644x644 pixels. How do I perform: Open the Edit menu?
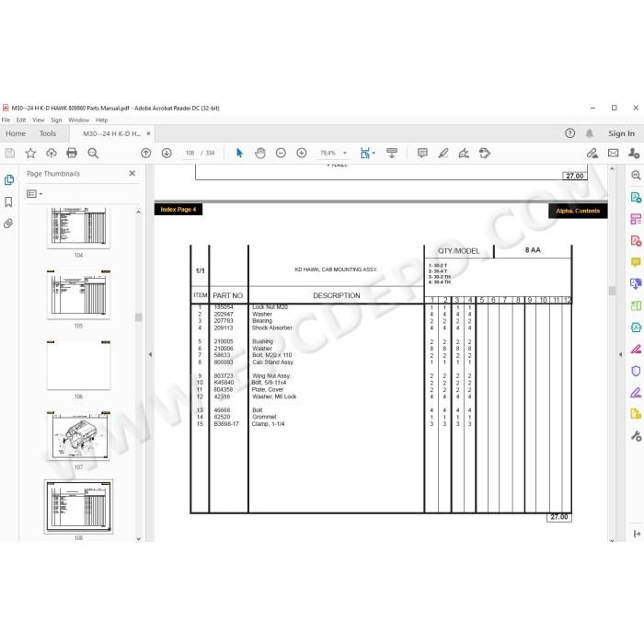(21, 120)
